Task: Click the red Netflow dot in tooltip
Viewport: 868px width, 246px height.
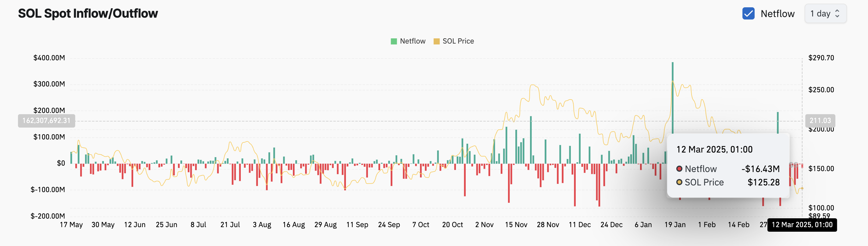Action: point(679,169)
